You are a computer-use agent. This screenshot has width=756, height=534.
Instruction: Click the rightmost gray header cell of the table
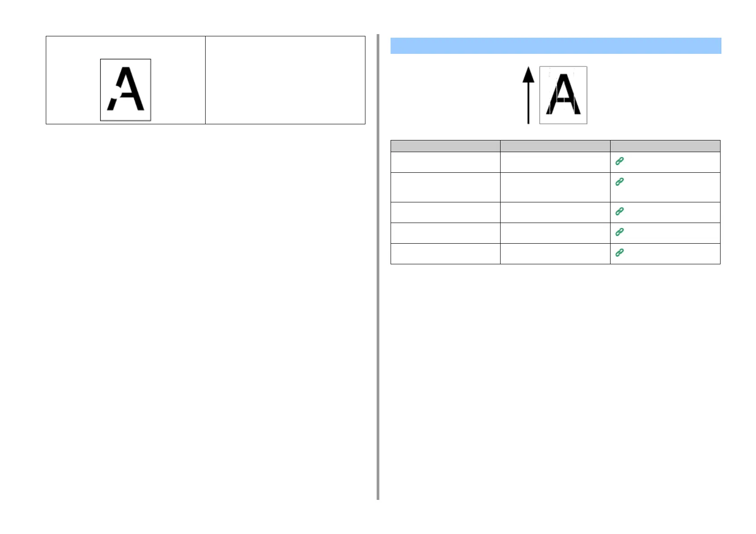665,146
